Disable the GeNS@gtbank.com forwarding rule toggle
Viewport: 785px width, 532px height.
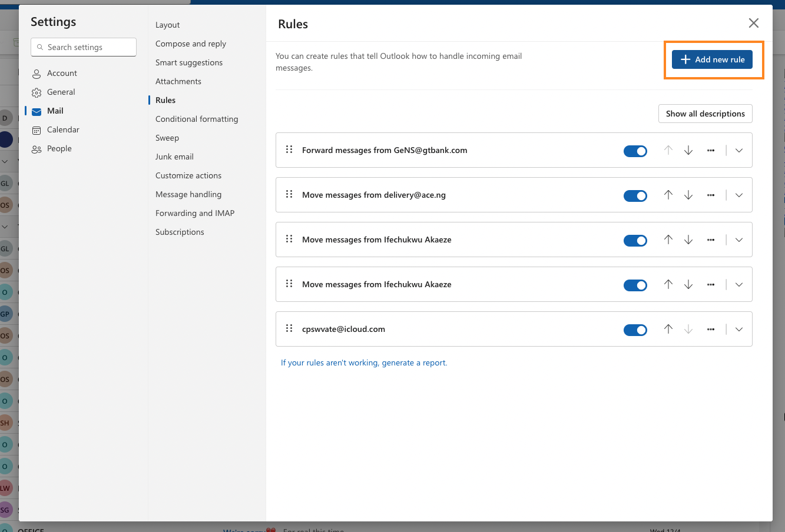(x=635, y=151)
